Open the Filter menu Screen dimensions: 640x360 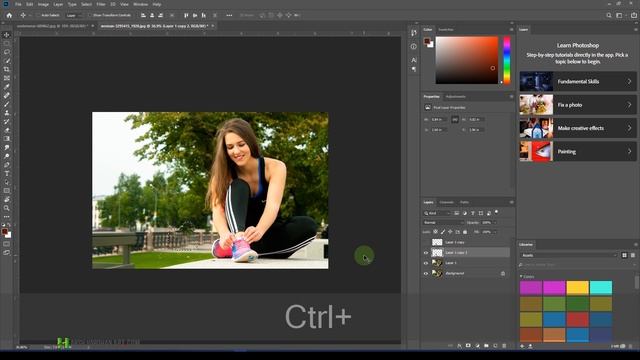[101, 4]
